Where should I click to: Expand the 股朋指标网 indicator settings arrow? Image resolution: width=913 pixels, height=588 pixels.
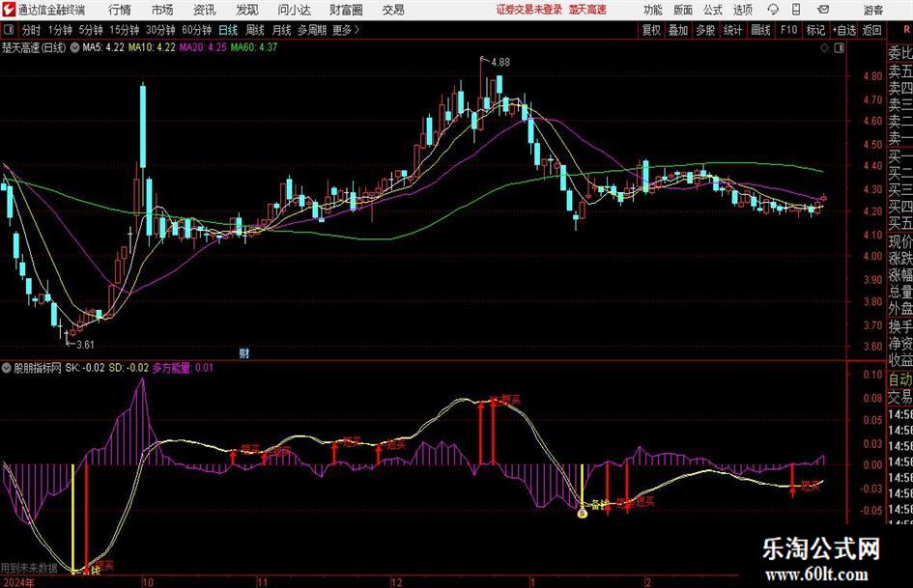pos(6,368)
